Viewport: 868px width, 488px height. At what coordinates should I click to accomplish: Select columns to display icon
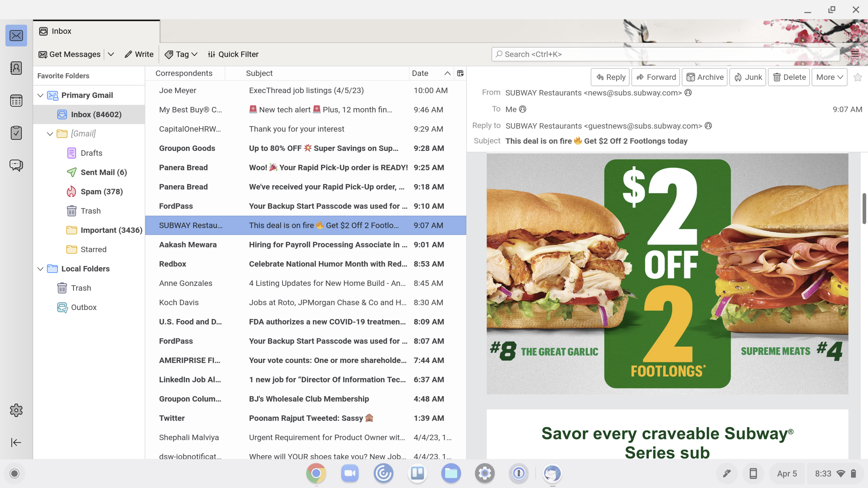coord(460,73)
